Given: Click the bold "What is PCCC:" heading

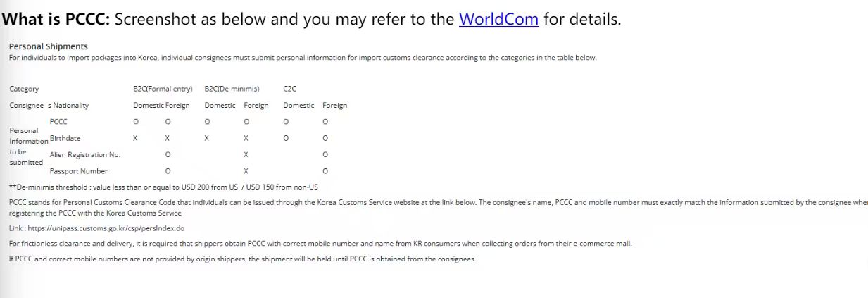Looking at the screenshot, I should tap(56, 19).
